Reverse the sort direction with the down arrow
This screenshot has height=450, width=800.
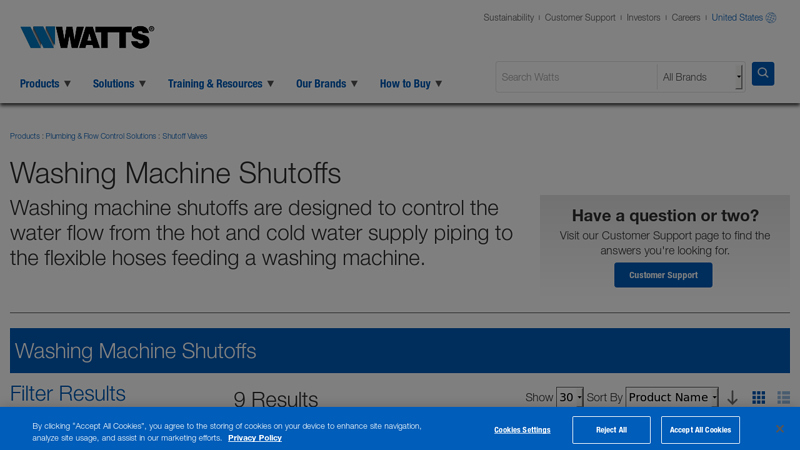tap(732, 397)
